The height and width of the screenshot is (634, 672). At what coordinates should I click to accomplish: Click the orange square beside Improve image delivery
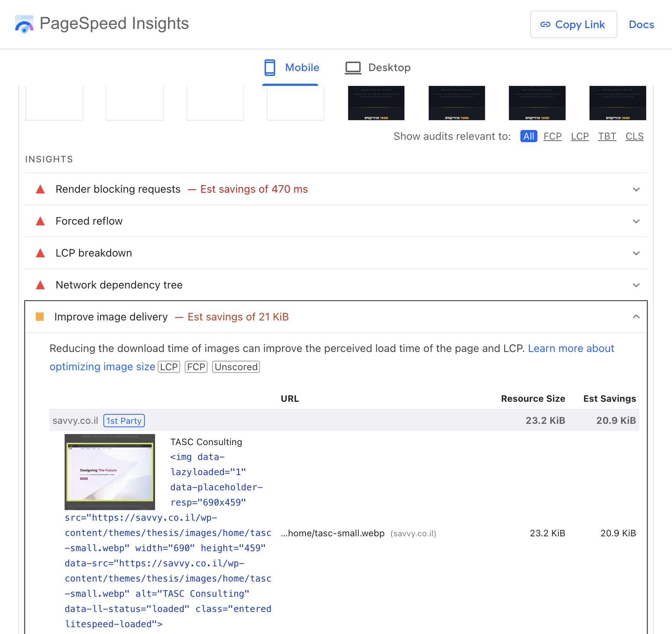40,317
